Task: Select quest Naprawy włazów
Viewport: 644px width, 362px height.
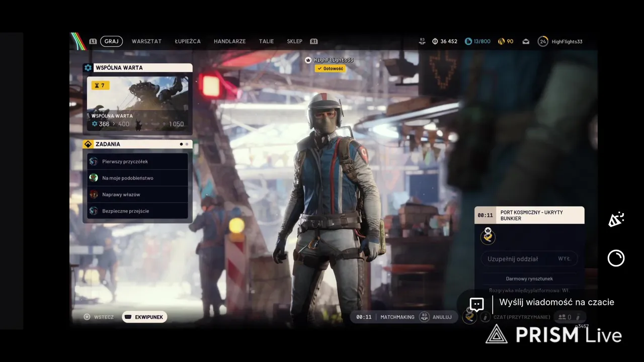Action: click(138, 195)
